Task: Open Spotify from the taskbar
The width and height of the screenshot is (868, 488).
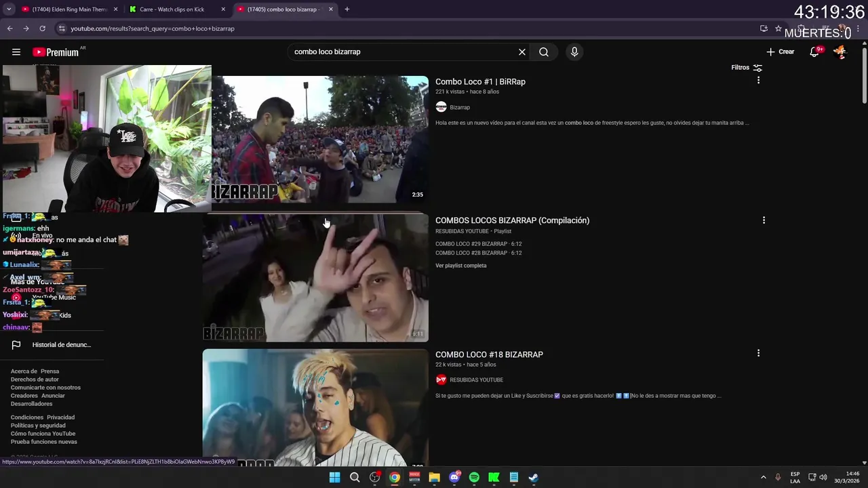Action: click(x=474, y=477)
